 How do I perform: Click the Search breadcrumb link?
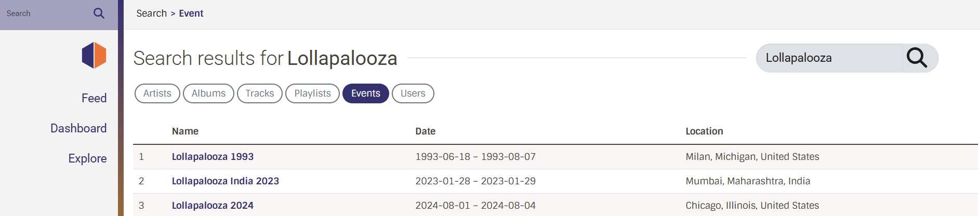[x=151, y=14]
